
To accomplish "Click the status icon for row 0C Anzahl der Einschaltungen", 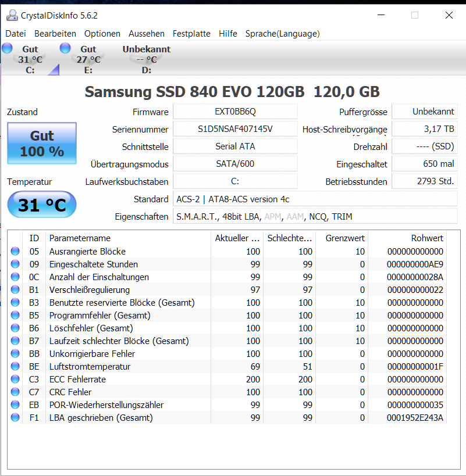I will pos(15,277).
